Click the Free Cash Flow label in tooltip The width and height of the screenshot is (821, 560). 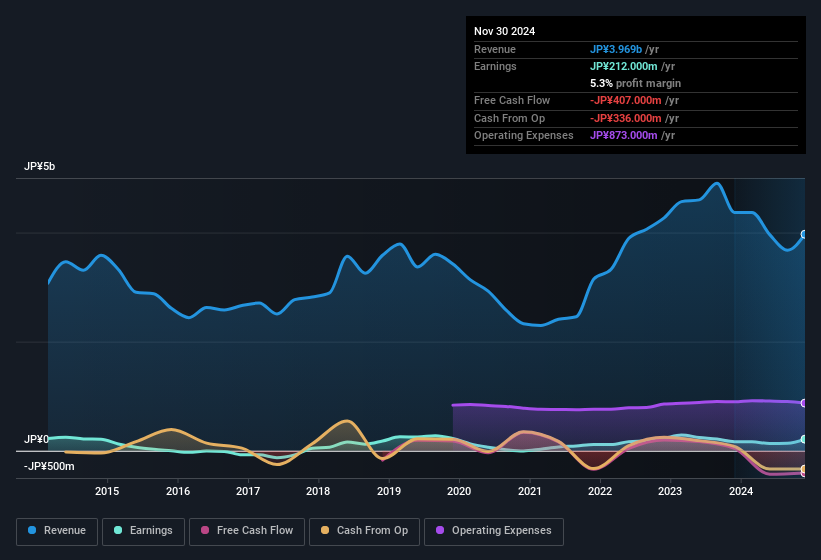coord(512,100)
